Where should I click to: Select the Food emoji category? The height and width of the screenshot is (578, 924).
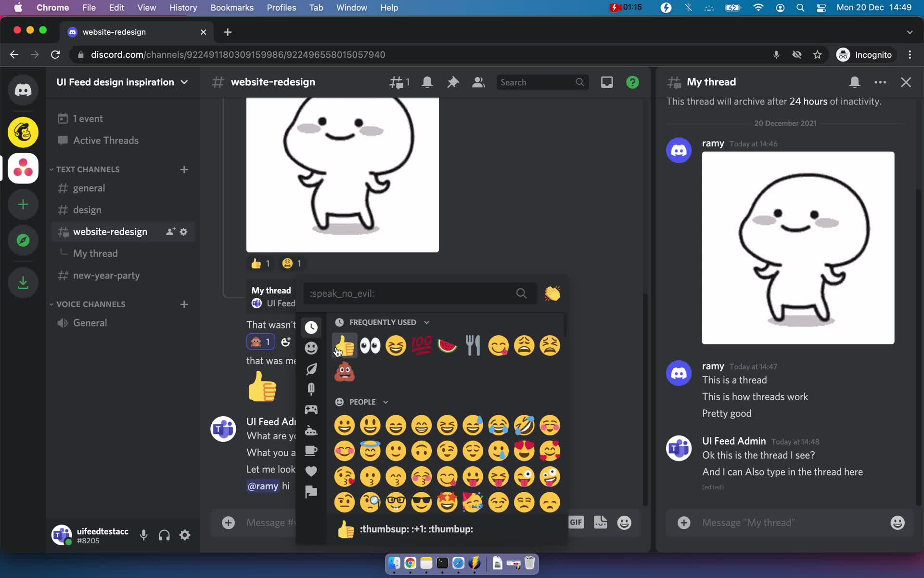click(x=311, y=389)
